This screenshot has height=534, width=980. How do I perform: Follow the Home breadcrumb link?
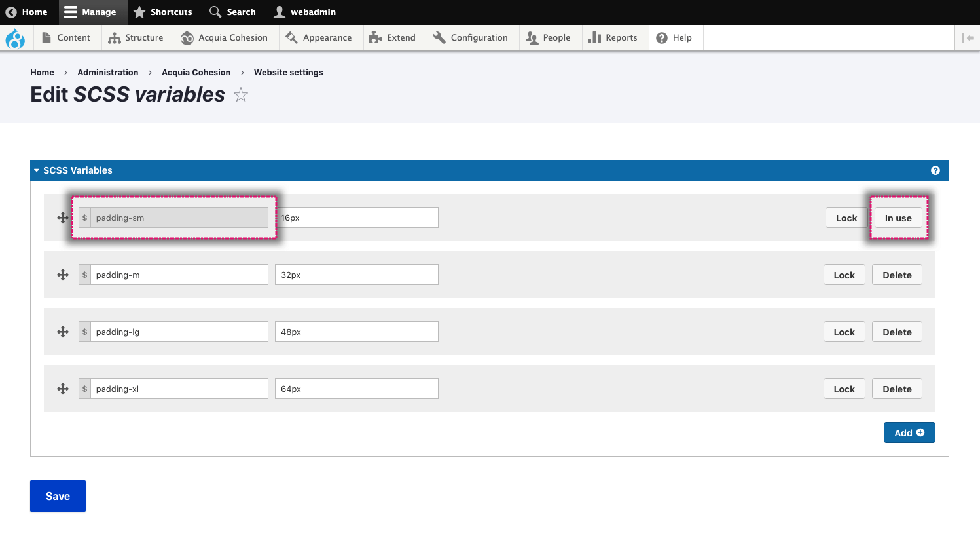click(x=42, y=73)
